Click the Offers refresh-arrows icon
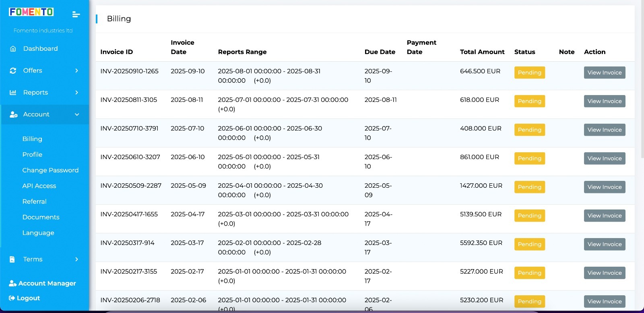Image resolution: width=644 pixels, height=313 pixels. 13,70
